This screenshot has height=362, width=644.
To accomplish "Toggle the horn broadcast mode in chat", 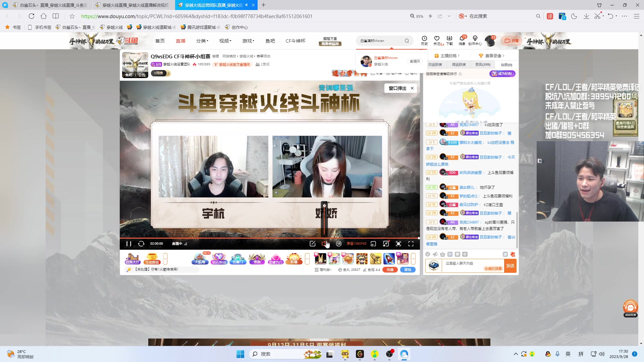I will click(x=435, y=254).
